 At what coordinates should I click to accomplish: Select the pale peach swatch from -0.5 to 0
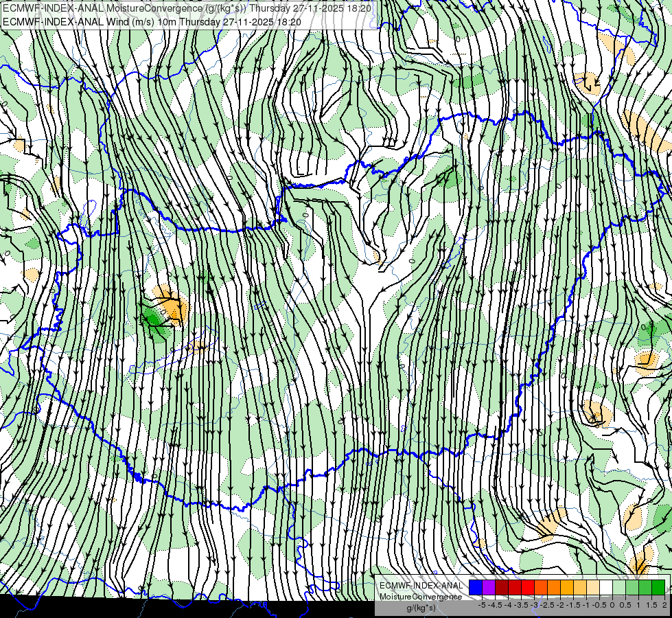tap(593, 587)
